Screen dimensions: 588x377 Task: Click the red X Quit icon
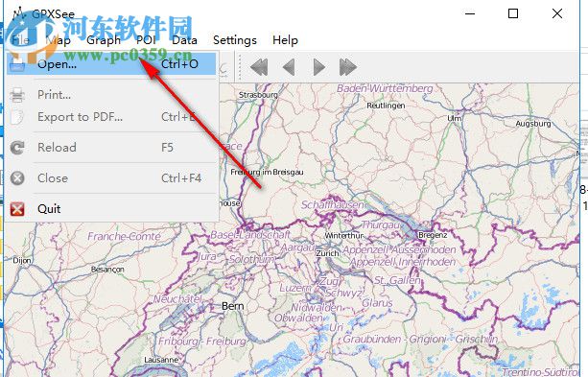[17, 209]
